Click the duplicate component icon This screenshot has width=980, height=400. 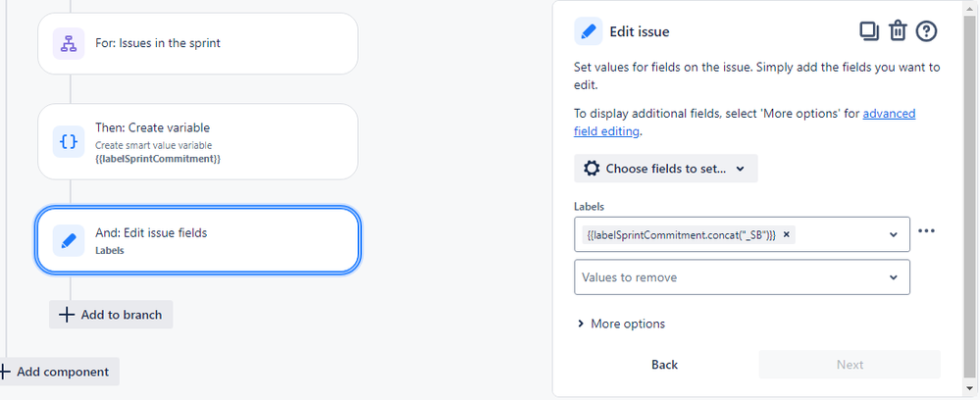[869, 31]
